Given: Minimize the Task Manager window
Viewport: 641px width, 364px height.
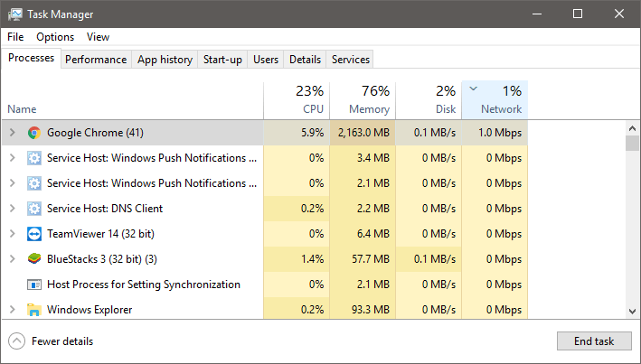Looking at the screenshot, I should 537,14.
